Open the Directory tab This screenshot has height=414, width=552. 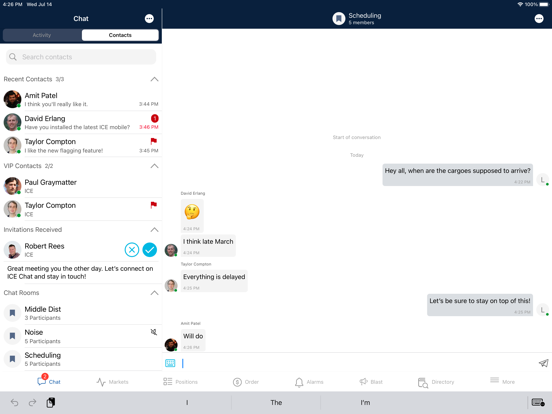click(435, 382)
